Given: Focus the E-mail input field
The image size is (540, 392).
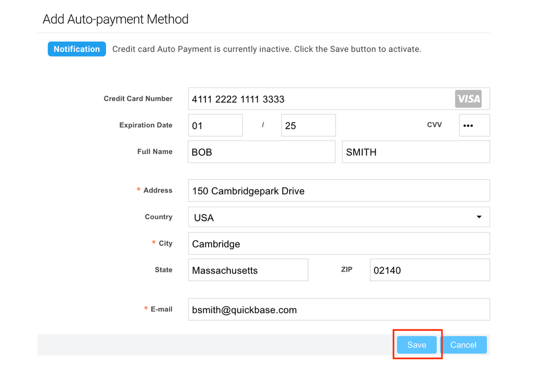Looking at the screenshot, I should point(339,309).
